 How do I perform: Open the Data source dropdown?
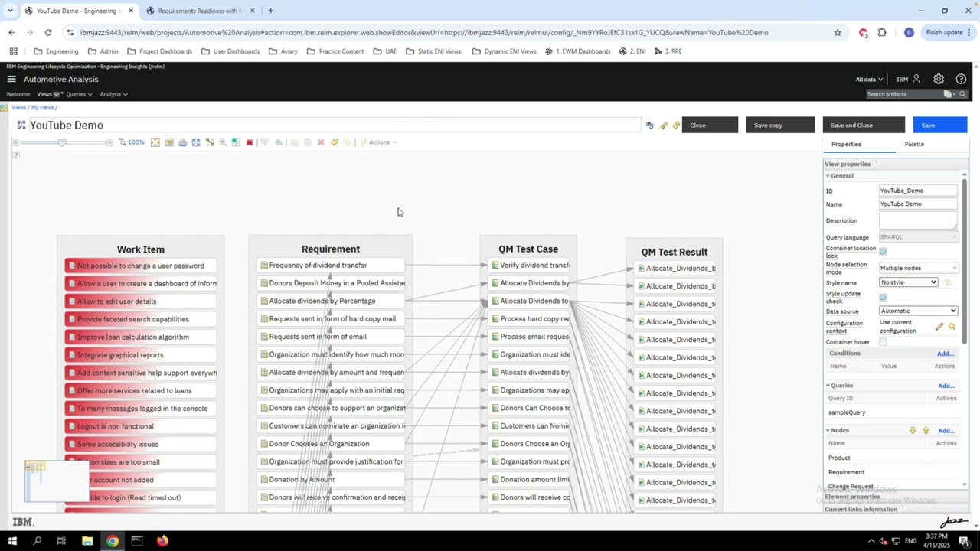pyautogui.click(x=918, y=311)
